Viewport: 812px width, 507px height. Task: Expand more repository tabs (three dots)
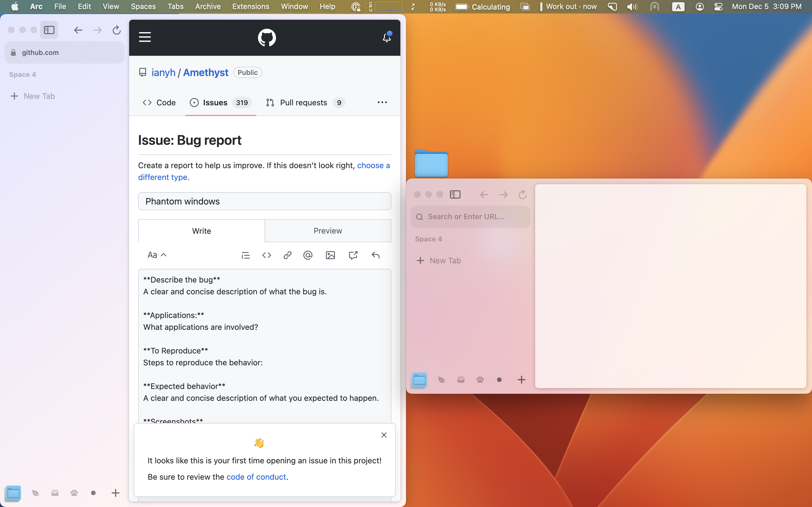coord(382,102)
